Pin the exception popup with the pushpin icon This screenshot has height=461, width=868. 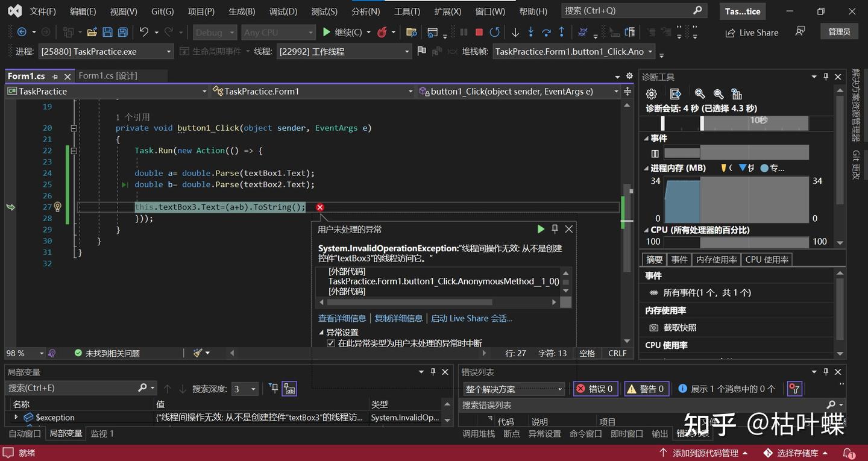point(555,229)
